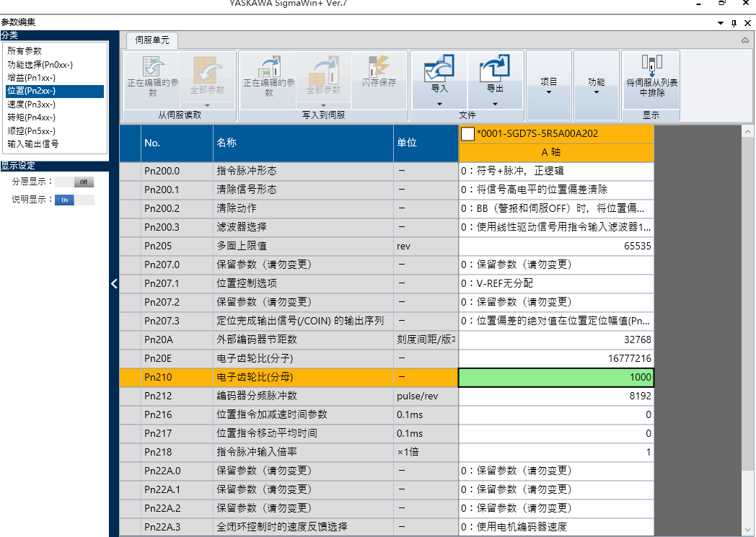Expand the dropdown arrow under 导入
Image resolution: width=756 pixels, height=537 pixels.
[439, 104]
